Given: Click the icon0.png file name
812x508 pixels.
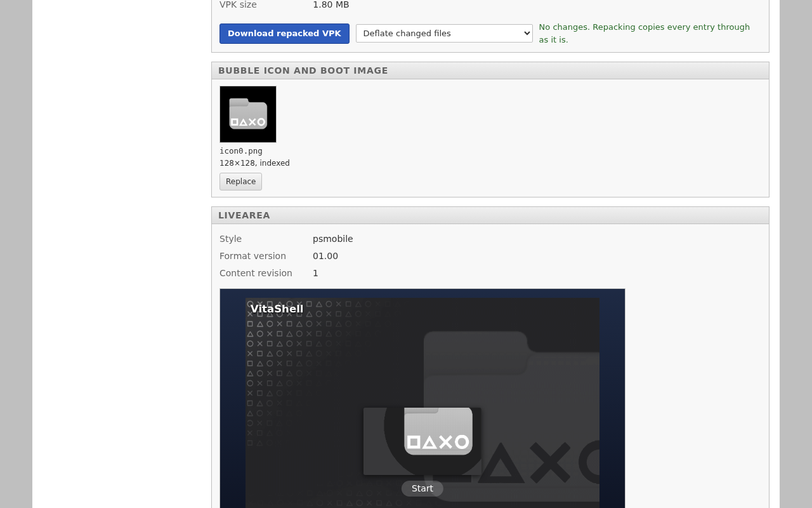Looking at the screenshot, I should (241, 151).
